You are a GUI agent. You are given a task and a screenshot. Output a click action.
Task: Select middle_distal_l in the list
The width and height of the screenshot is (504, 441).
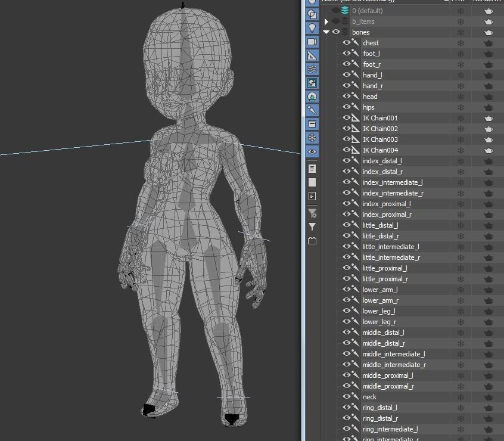pos(384,333)
